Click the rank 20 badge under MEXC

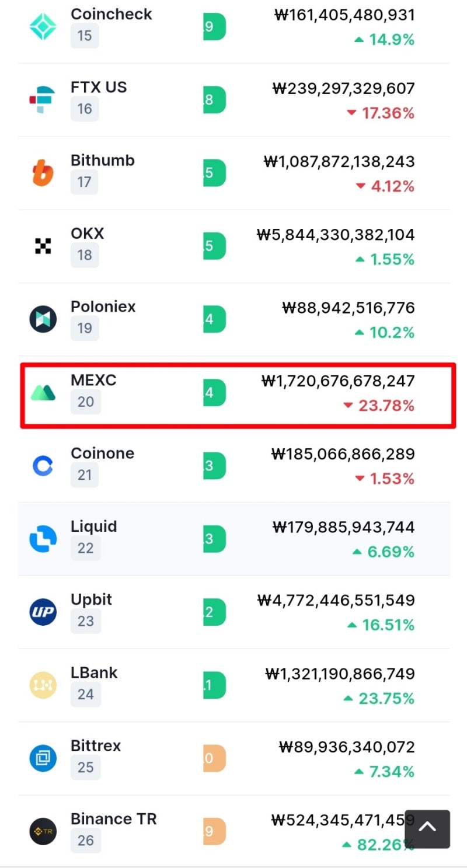85,402
